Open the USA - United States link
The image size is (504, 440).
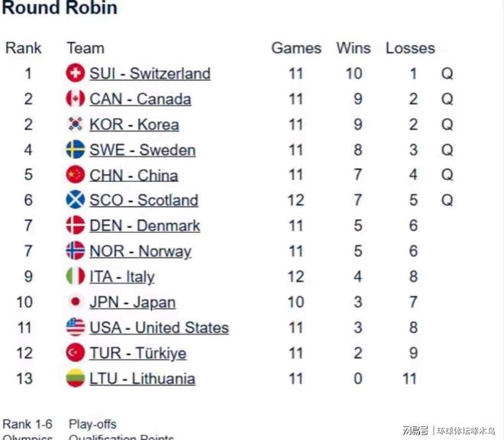point(160,328)
